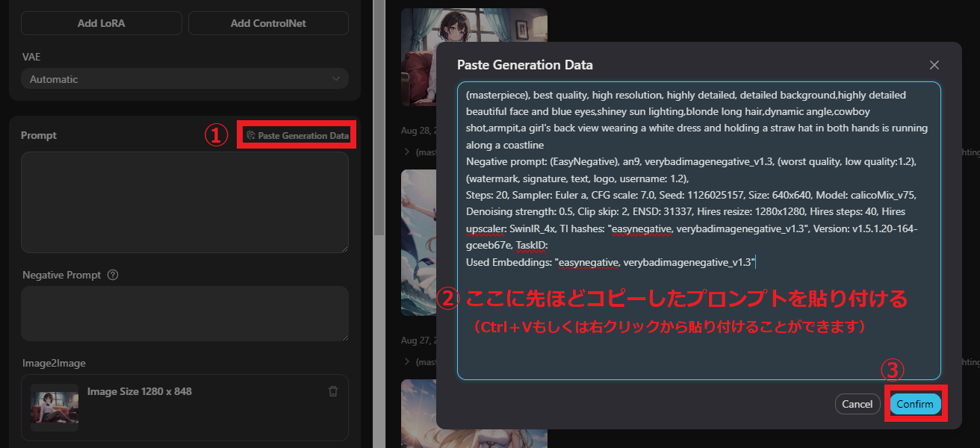Screen dimensions: 980x448
Task: Click the Negative Prompt box resize corner
Action: 344,337
